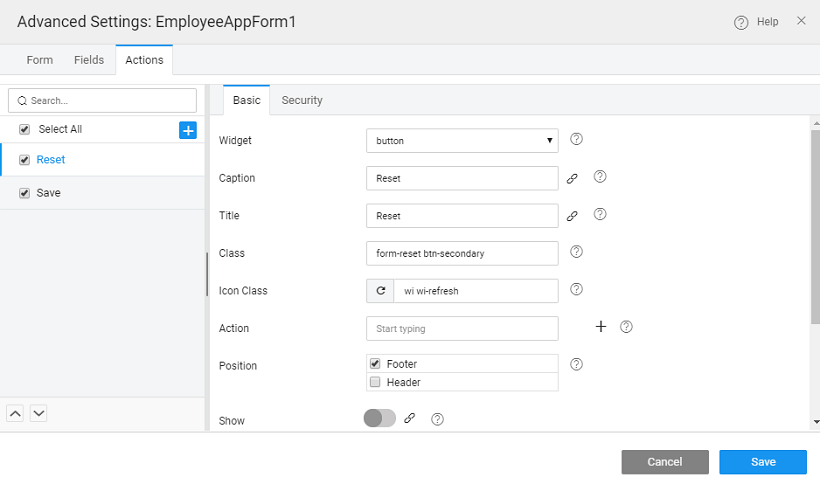Click the blue plus add action button
This screenshot has width=820, height=491.
pyautogui.click(x=188, y=130)
